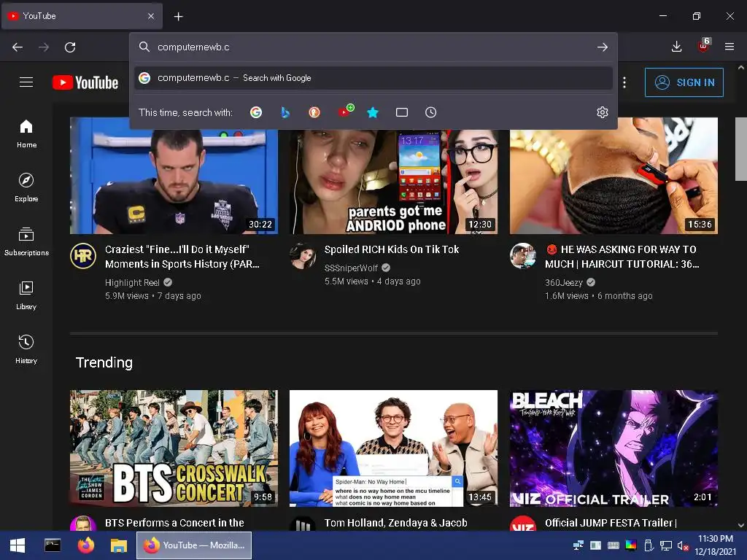Play Spider-Man cast 13:45 video thumbnail
The image size is (747, 560).
[x=393, y=448]
